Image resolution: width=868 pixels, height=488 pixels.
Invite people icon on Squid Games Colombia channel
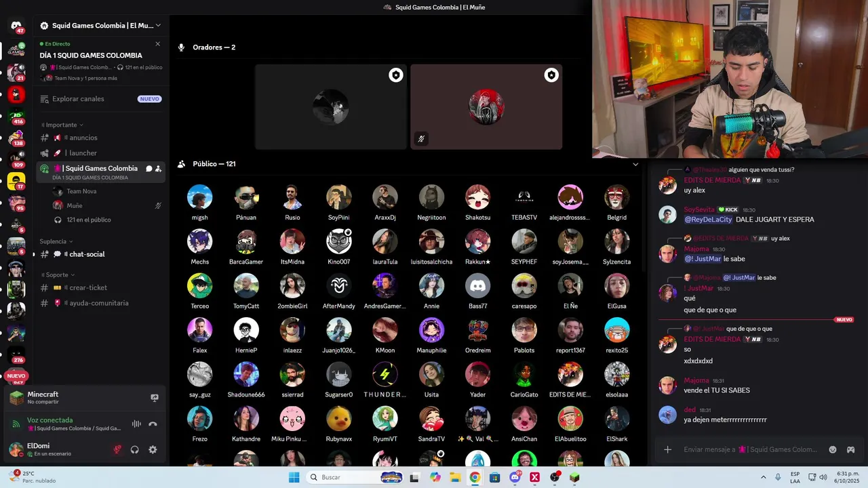158,169
